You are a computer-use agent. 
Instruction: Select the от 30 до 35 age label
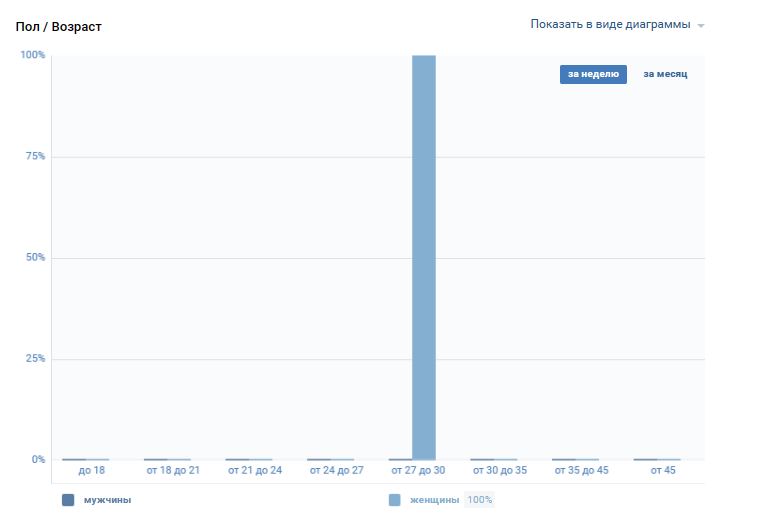click(499, 470)
